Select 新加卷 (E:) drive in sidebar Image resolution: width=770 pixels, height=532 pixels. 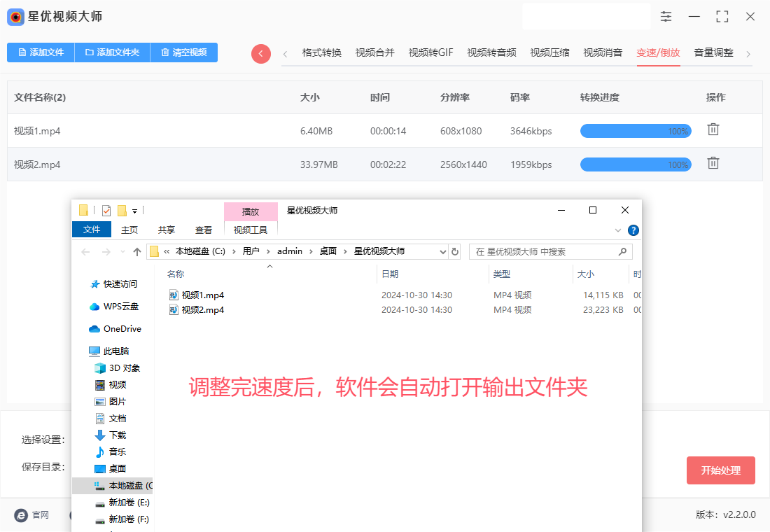(122, 503)
